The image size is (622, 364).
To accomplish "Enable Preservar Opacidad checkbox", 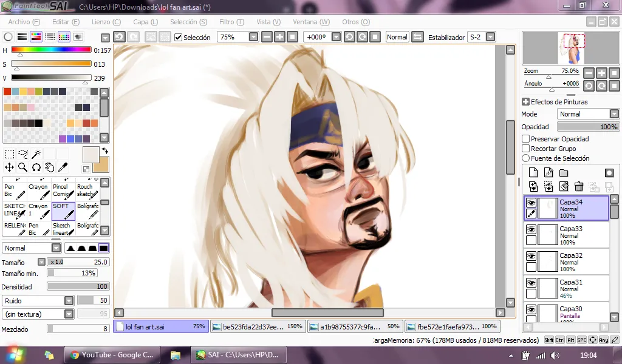I will click(526, 139).
